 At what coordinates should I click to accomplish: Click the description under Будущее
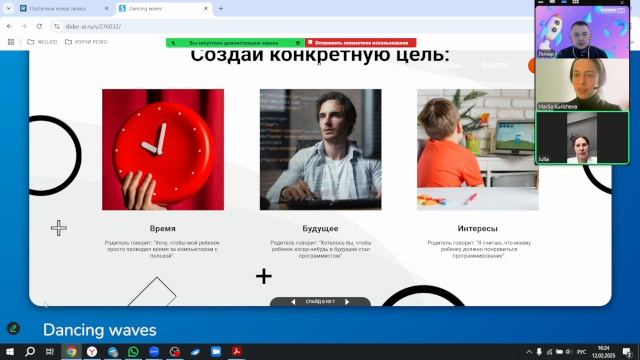[320, 249]
